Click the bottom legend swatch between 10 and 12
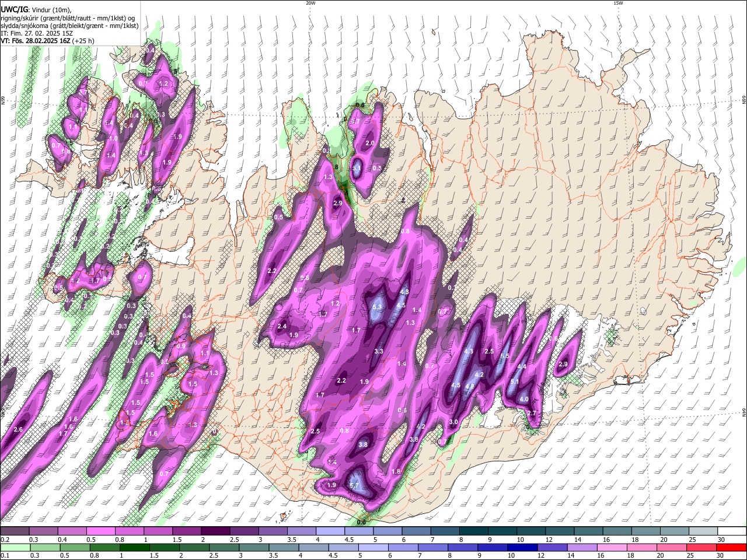The height and width of the screenshot is (560, 747). 522,547
